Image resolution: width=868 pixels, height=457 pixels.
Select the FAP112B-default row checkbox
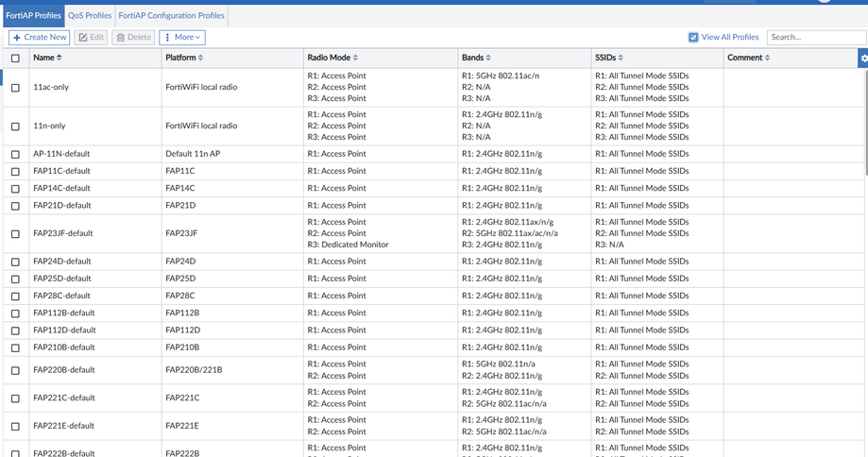(15, 313)
